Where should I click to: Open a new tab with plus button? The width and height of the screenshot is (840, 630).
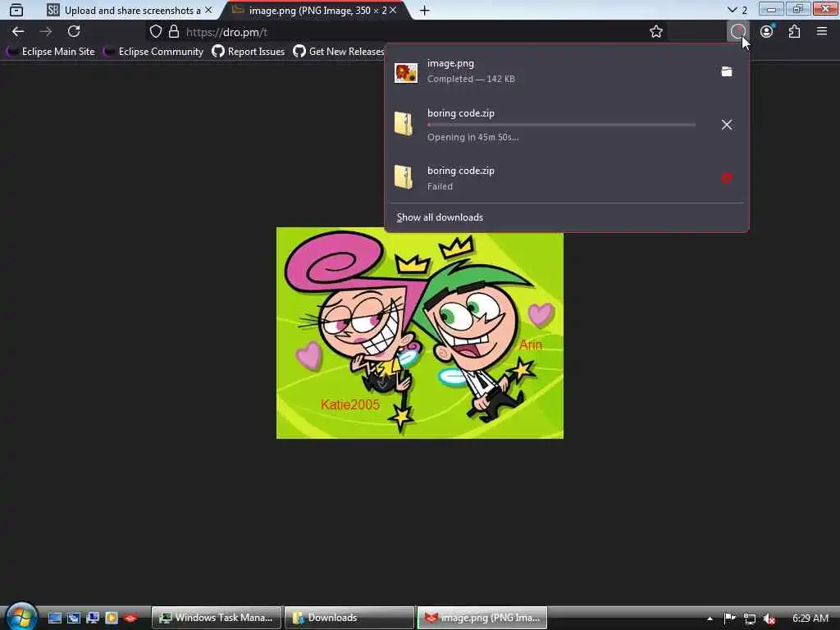coord(424,10)
